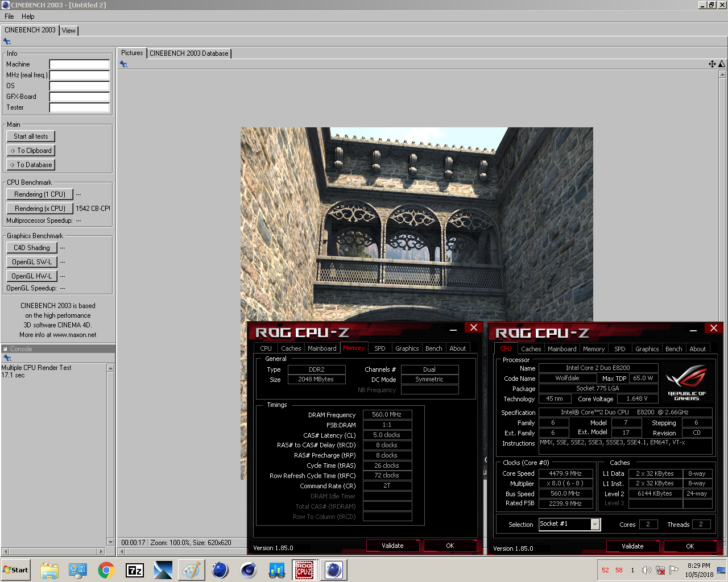The image size is (728, 582).
Task: Open Caches tab in Memory CPU-Z window
Action: point(291,348)
